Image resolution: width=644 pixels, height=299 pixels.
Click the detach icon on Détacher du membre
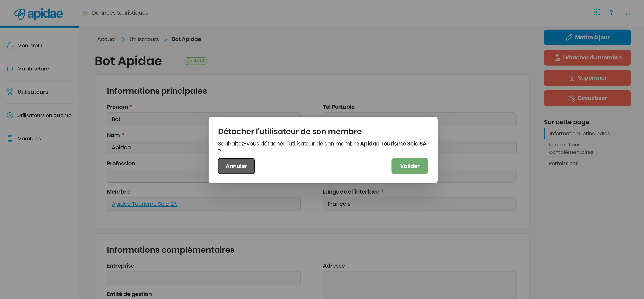click(x=557, y=58)
